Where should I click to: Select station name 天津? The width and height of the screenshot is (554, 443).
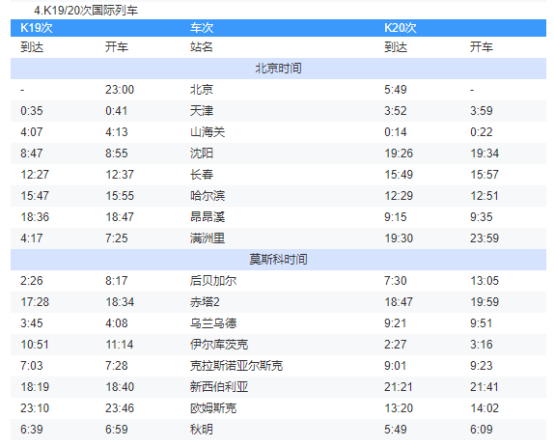click(x=201, y=111)
